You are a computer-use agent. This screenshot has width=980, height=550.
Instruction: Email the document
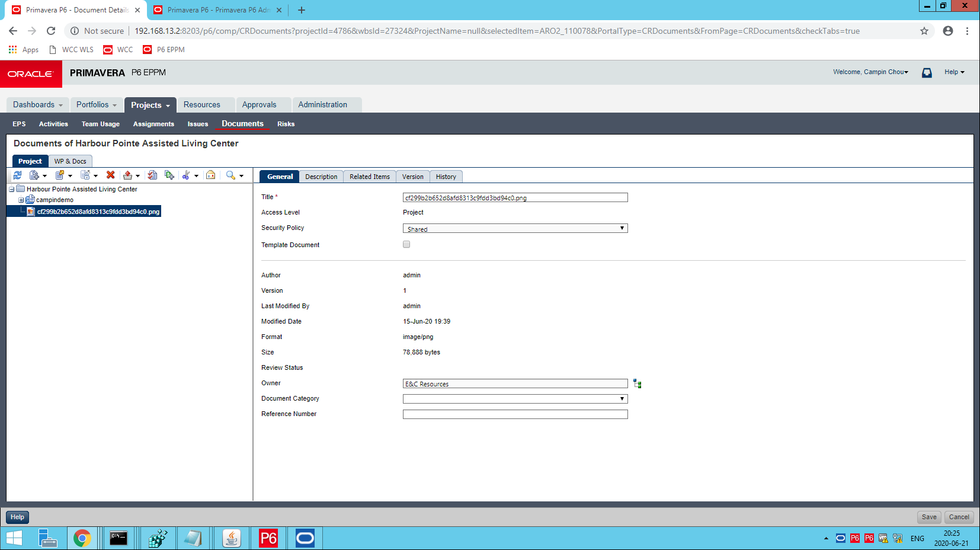[210, 175]
